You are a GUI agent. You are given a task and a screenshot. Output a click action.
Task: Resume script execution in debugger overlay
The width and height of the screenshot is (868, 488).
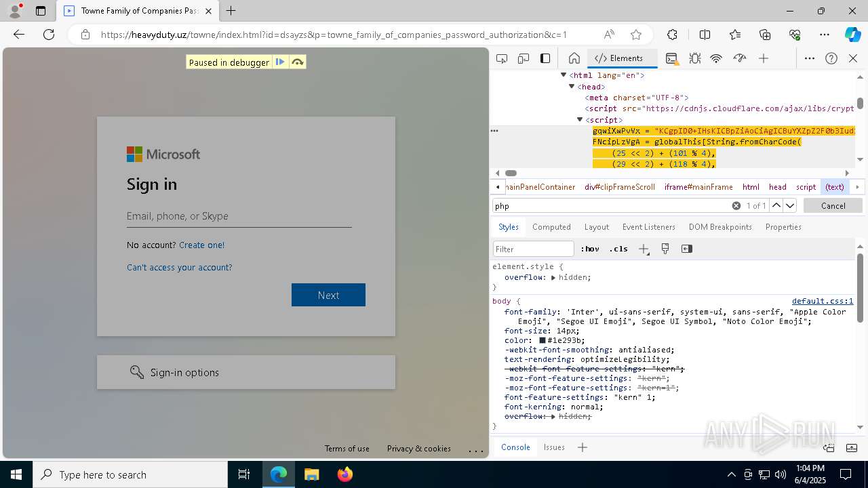[279, 62]
